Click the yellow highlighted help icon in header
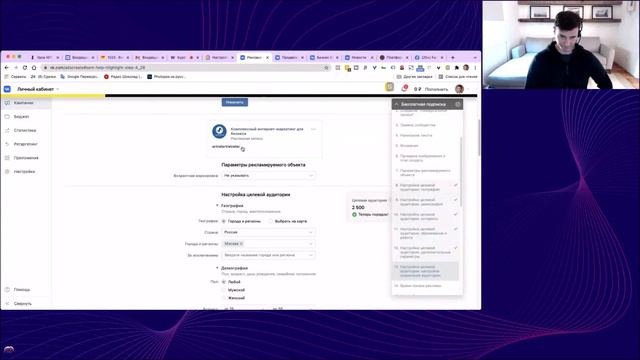Screen dimensions: 640x360 (389, 87)
